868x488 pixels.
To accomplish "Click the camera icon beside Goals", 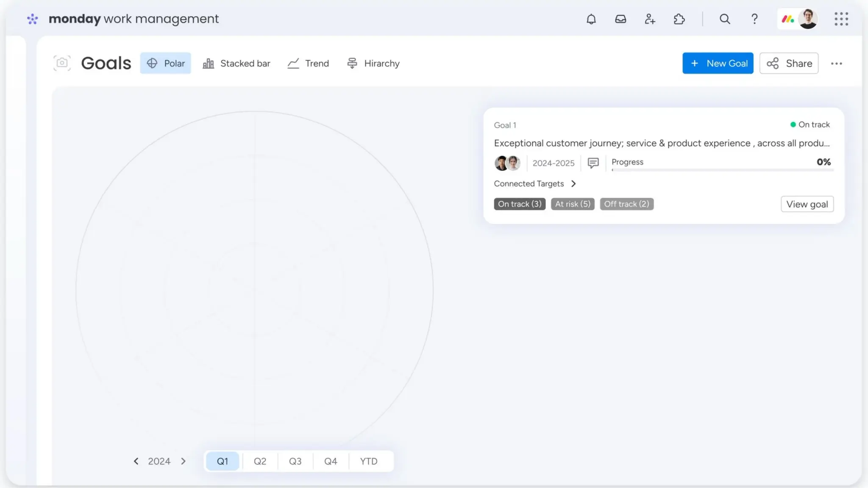I will [62, 63].
